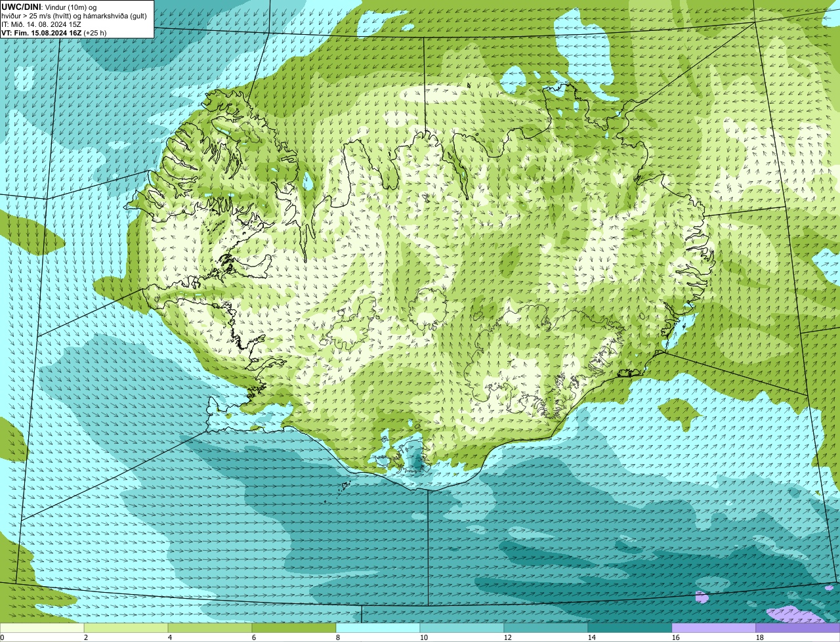Click the '8' label on the color scale
The image size is (840, 642).
click(x=338, y=637)
